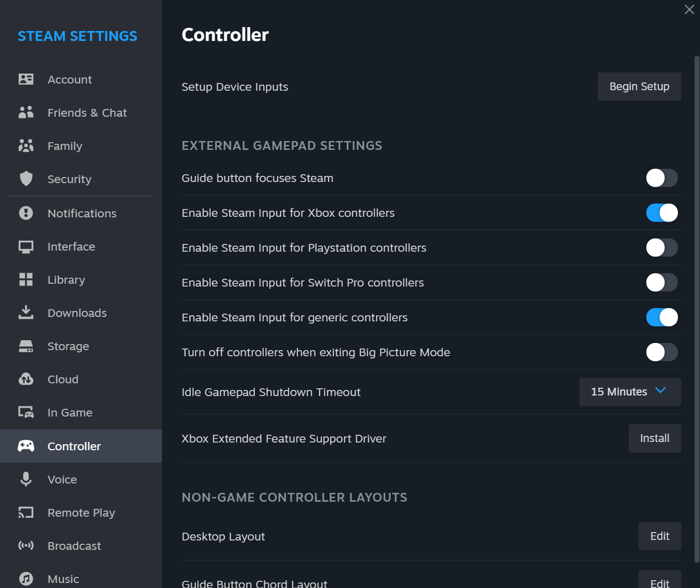Click the Cloud sync icon
Screen dimensions: 700x588
tap(26, 379)
